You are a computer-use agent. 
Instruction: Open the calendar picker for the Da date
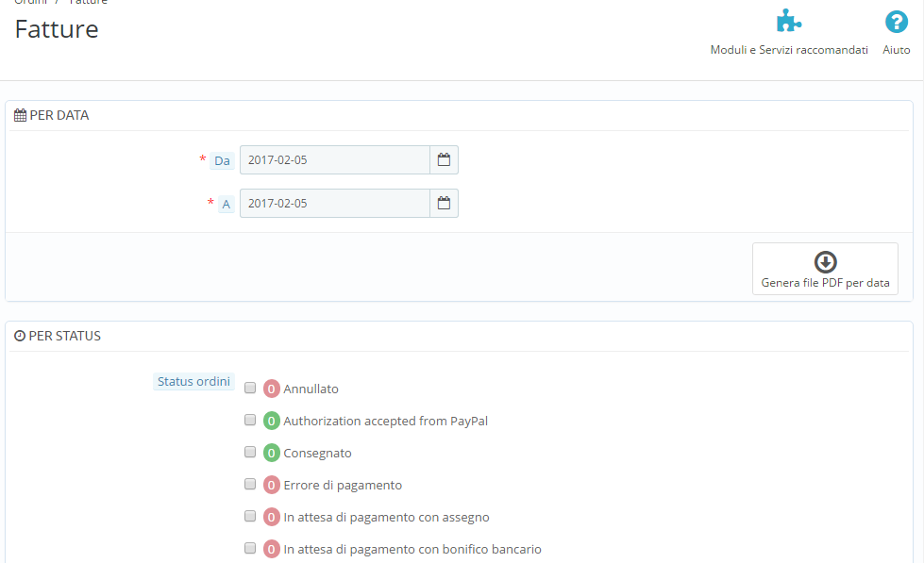tap(444, 159)
